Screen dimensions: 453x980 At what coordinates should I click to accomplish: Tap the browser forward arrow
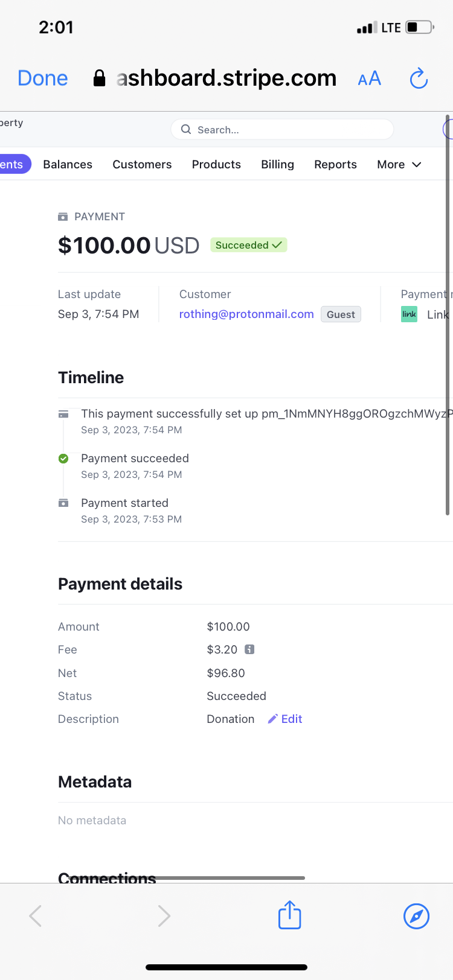pos(164,915)
